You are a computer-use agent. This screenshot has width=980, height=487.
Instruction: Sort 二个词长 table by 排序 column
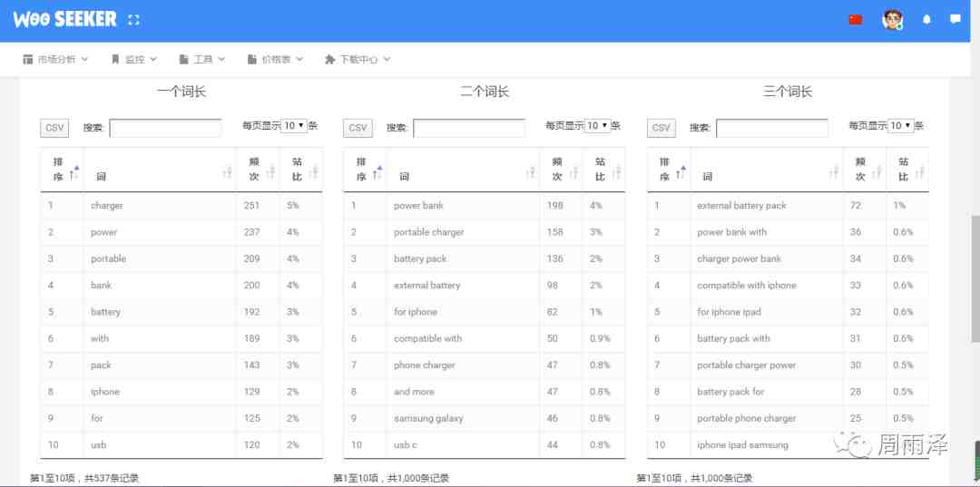(x=365, y=170)
